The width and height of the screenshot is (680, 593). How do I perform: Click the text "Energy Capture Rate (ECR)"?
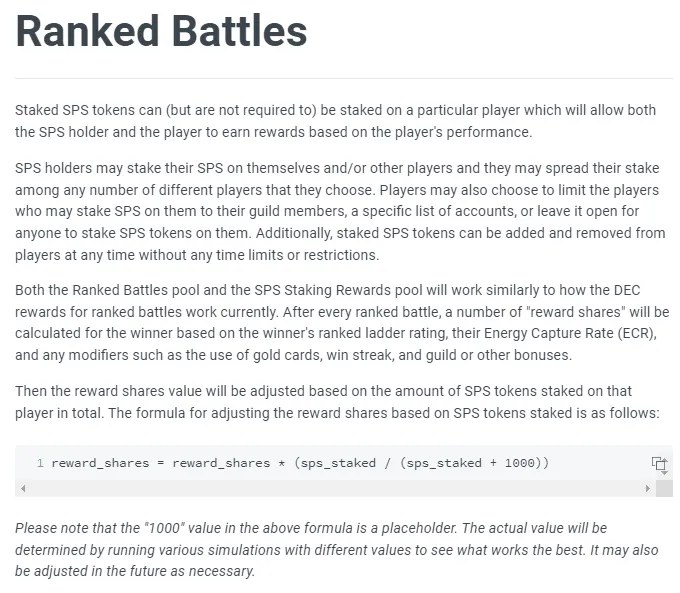pyautogui.click(x=570, y=333)
